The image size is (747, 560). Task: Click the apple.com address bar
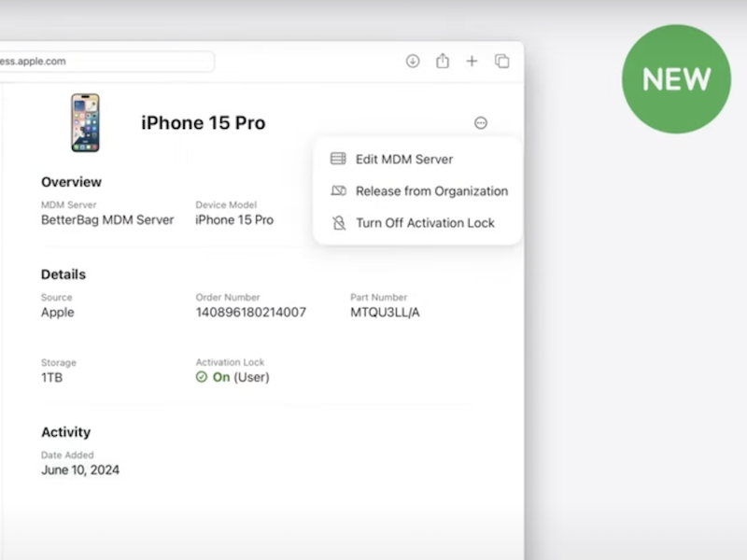pos(106,62)
